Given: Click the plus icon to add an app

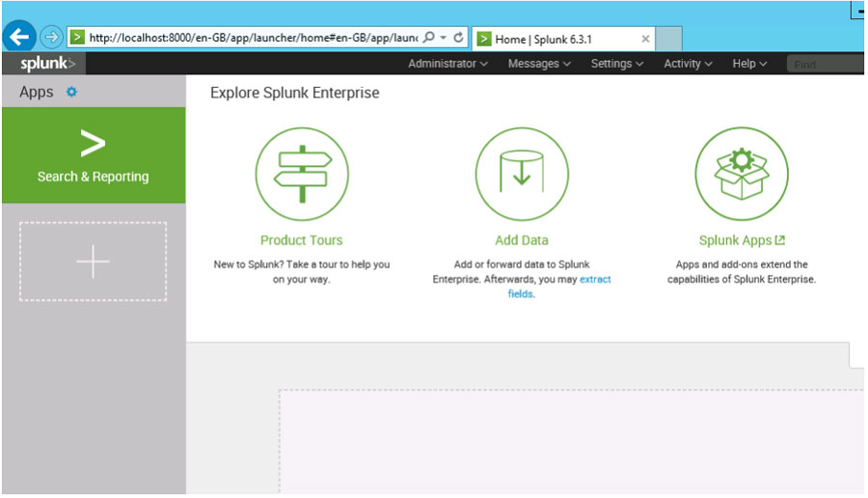Looking at the screenshot, I should click(93, 262).
